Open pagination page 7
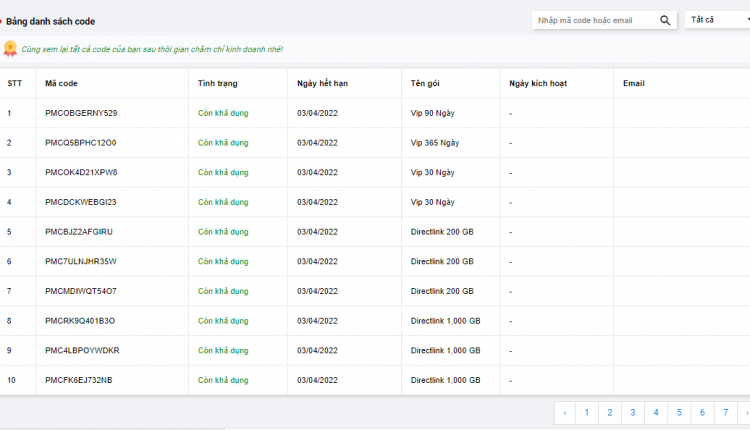The image size is (750, 430). (x=726, y=413)
